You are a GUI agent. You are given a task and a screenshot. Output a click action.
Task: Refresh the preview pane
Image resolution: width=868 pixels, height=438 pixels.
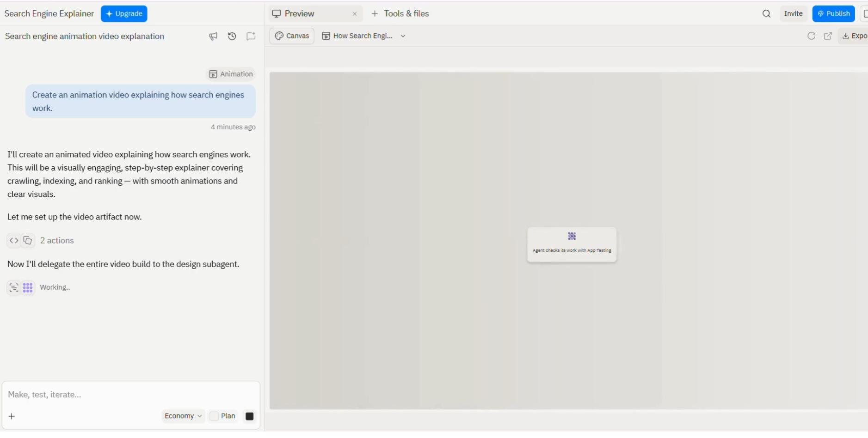(811, 36)
